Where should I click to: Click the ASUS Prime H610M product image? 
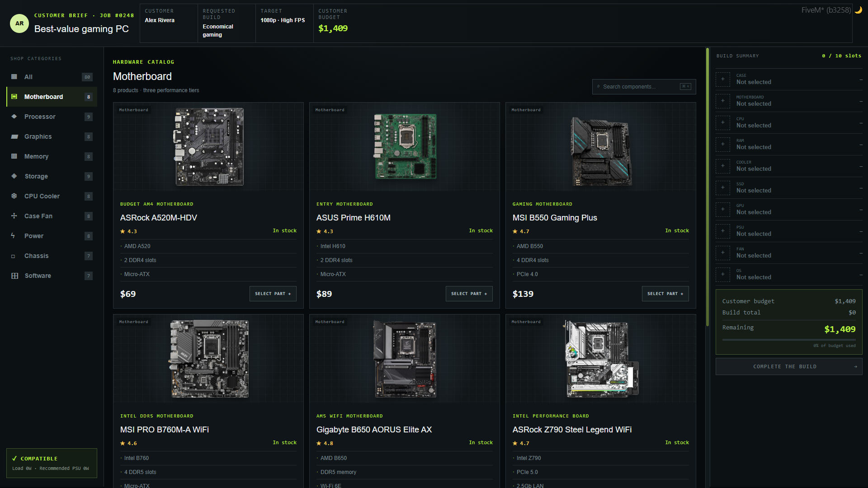pyautogui.click(x=405, y=147)
